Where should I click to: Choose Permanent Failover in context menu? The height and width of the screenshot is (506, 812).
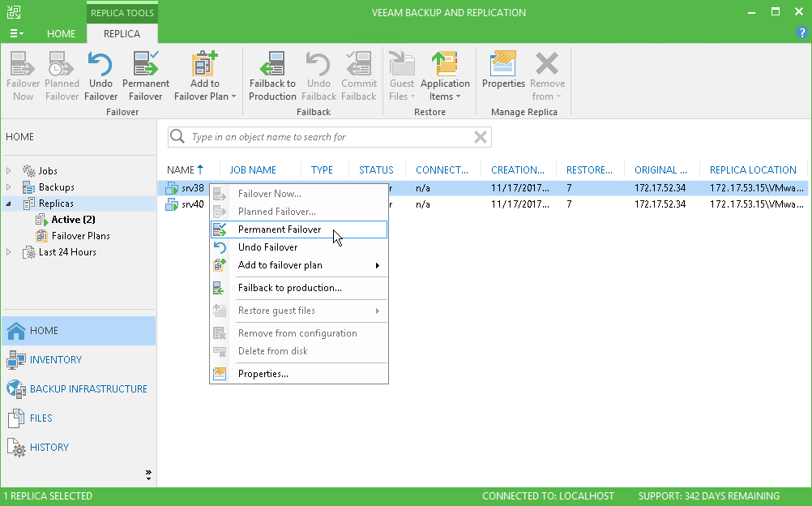tap(299, 229)
